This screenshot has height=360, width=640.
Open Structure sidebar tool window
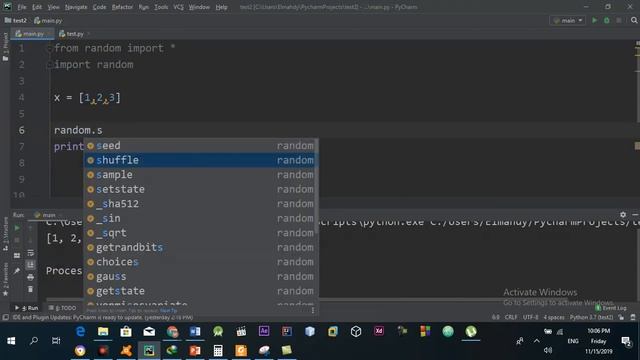pos(5,233)
